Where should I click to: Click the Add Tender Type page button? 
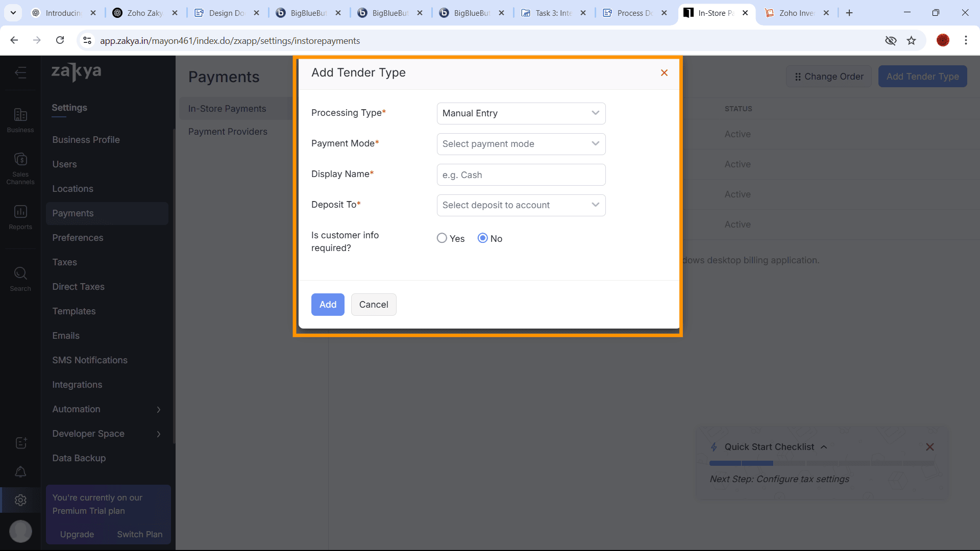pyautogui.click(x=922, y=77)
